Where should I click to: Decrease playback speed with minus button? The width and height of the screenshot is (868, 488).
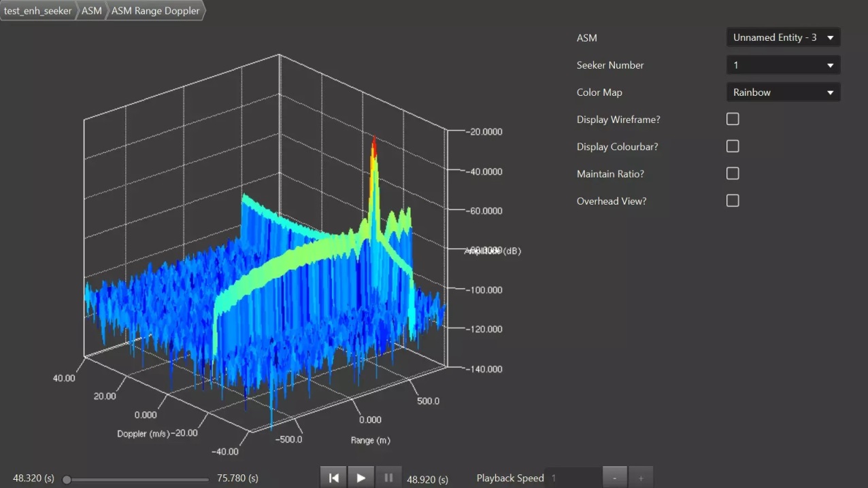[x=614, y=478]
